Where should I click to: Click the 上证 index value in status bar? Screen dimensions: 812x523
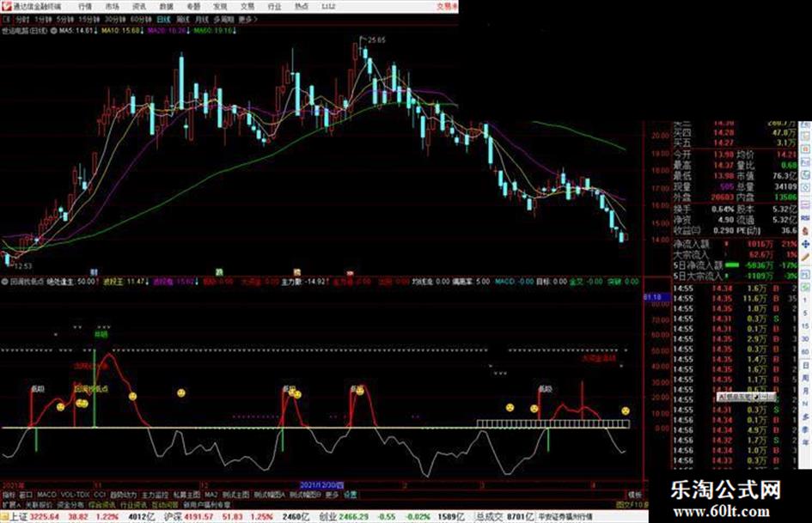[x=45, y=517]
